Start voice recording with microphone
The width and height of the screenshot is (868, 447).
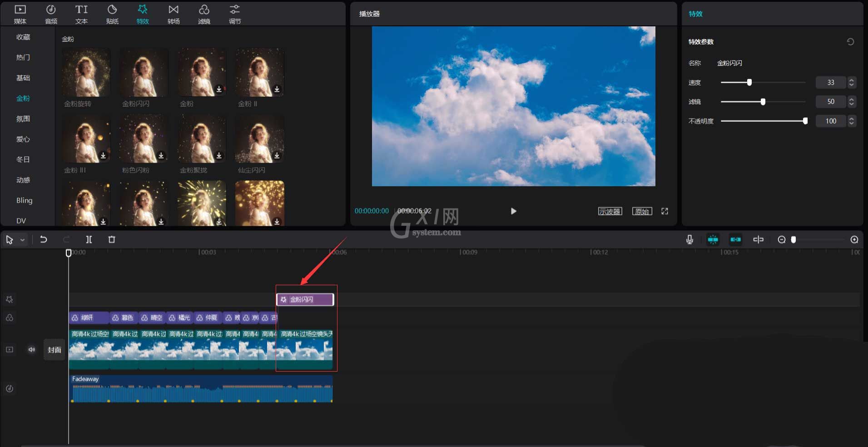point(689,239)
